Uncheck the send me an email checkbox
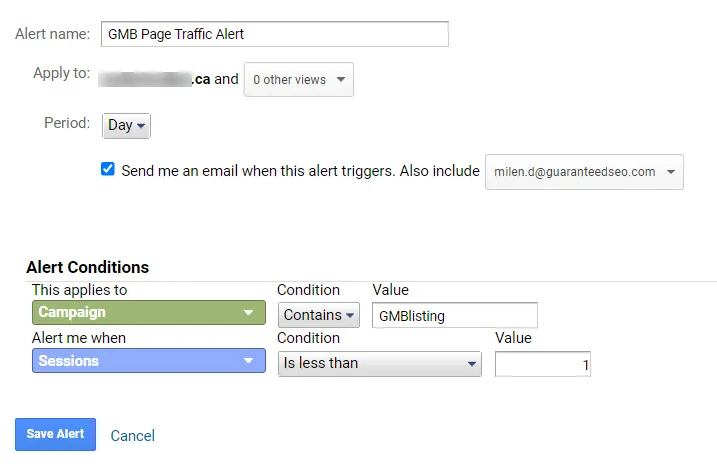The width and height of the screenshot is (717, 469). (108, 170)
